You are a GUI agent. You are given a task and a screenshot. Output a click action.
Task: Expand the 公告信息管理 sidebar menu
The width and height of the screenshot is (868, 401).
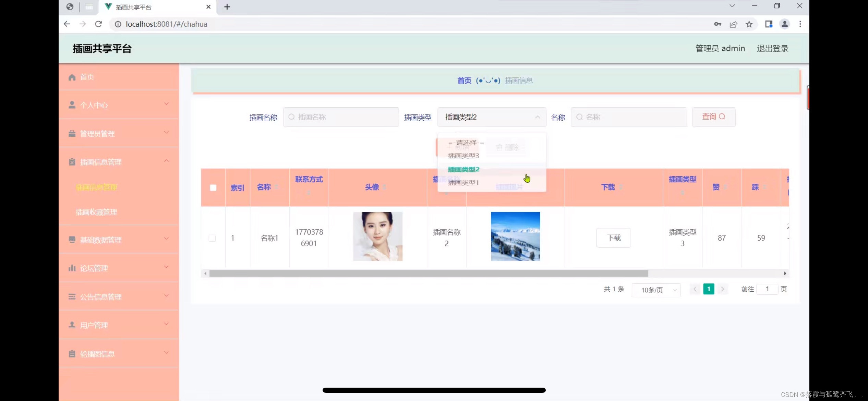pyautogui.click(x=119, y=296)
